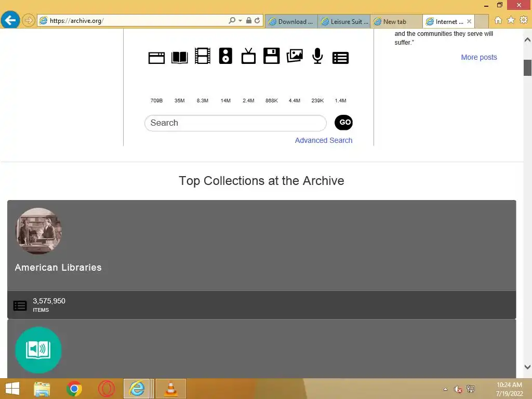
Task: Open the Windows Start button
Action: pyautogui.click(x=12, y=389)
